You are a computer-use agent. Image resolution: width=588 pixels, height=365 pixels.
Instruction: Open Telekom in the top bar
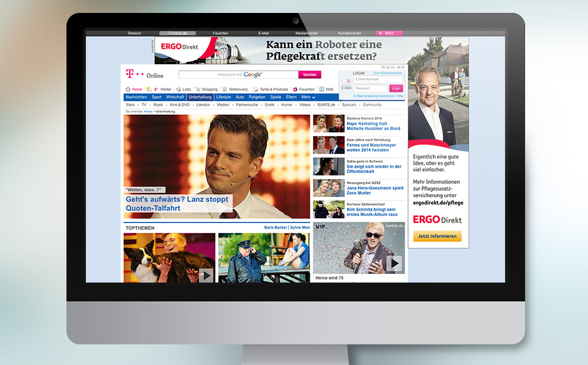tap(134, 34)
